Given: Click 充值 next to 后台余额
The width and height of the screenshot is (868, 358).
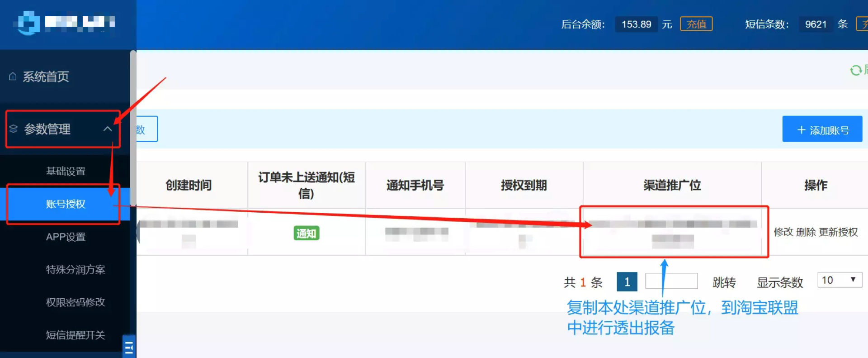Looking at the screenshot, I should pos(696,24).
